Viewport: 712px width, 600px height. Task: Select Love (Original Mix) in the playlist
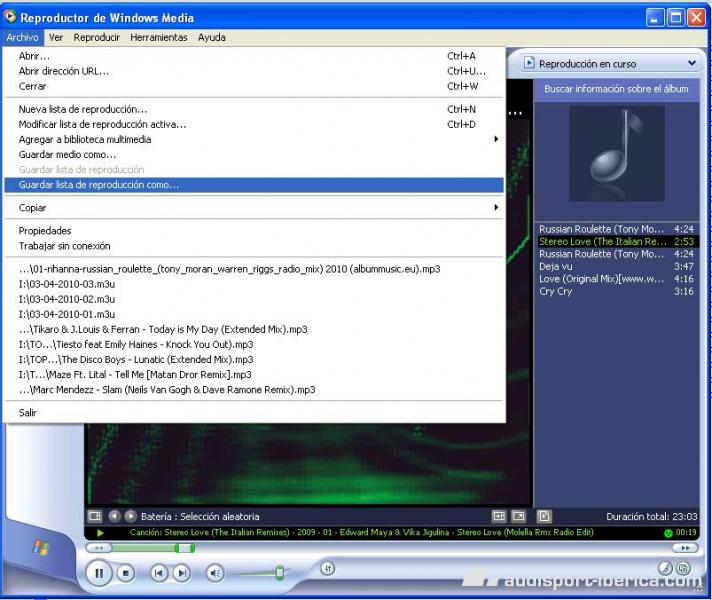coord(617,279)
